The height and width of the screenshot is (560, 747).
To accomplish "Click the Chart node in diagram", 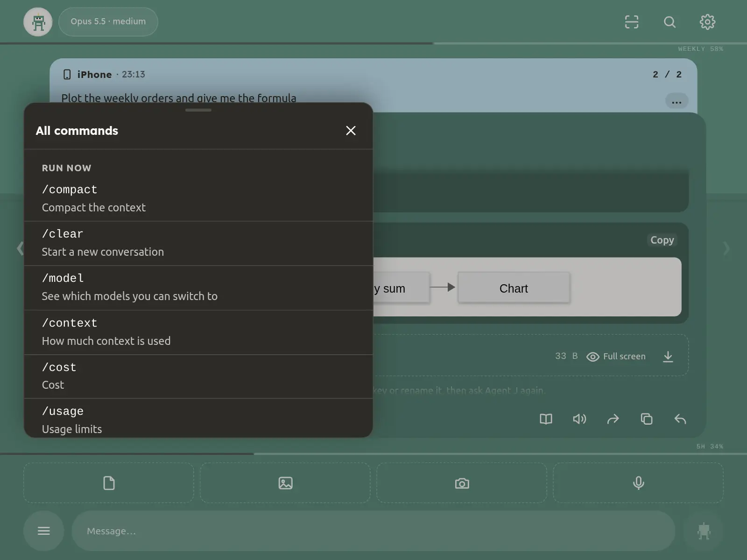I will (x=514, y=288).
